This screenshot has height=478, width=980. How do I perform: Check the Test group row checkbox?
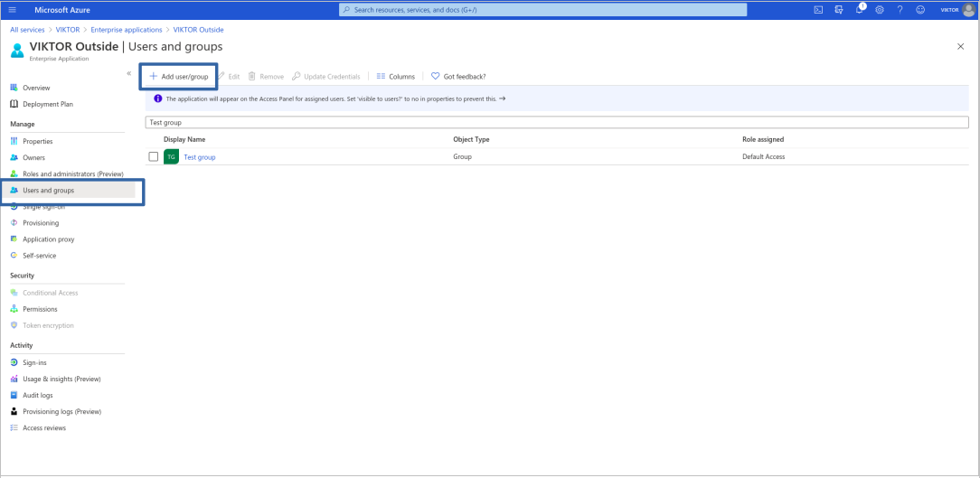(153, 156)
